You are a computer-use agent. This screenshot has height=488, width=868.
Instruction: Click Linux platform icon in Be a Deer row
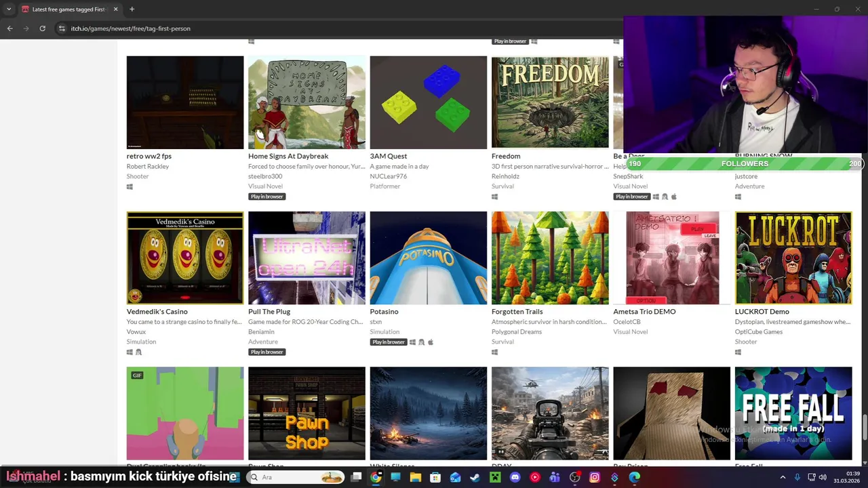click(665, 197)
